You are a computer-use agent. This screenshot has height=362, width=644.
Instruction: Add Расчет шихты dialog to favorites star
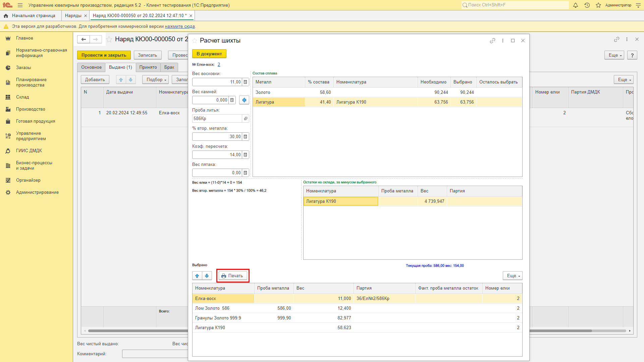point(195,41)
